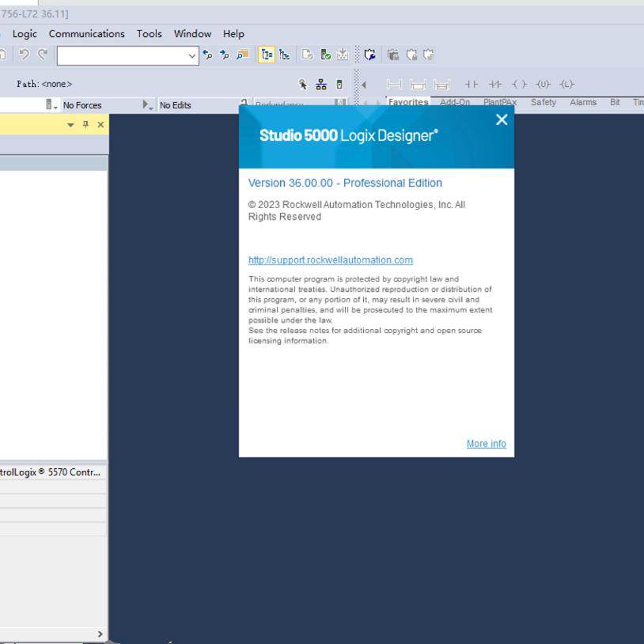Click the Redo arrow icon
Image resolution: width=644 pixels, height=644 pixels.
click(43, 55)
